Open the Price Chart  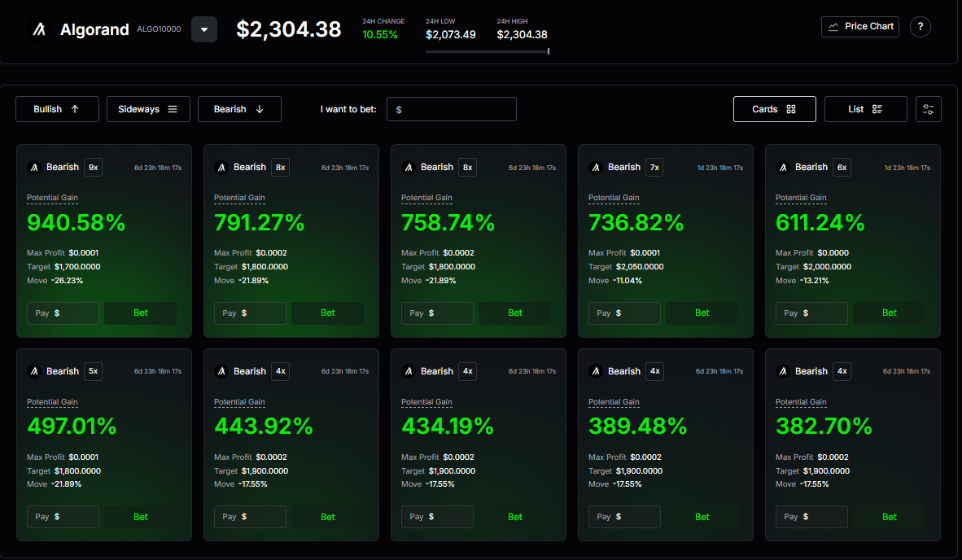point(860,26)
